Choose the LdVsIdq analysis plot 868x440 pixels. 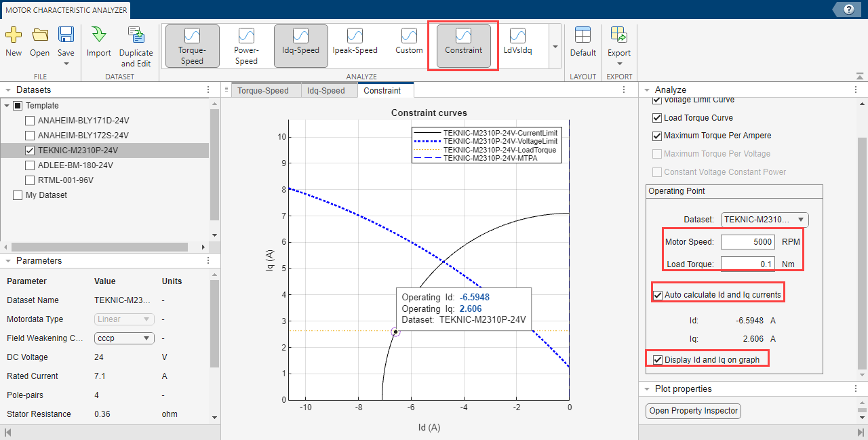pyautogui.click(x=517, y=41)
